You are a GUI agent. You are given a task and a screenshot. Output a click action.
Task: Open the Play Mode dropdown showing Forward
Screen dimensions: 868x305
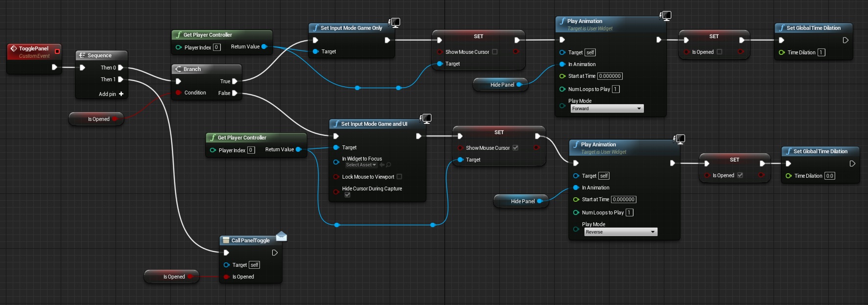607,109
